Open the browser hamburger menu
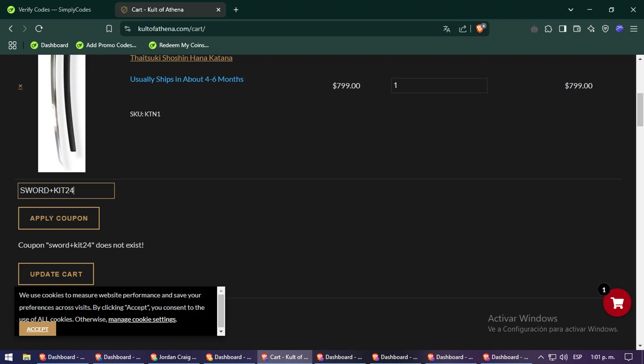The width and height of the screenshot is (644, 364). pyautogui.click(x=634, y=29)
